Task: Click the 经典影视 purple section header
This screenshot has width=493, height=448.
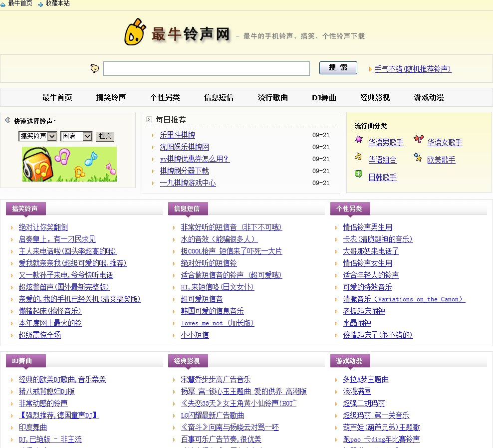Action: [188, 361]
